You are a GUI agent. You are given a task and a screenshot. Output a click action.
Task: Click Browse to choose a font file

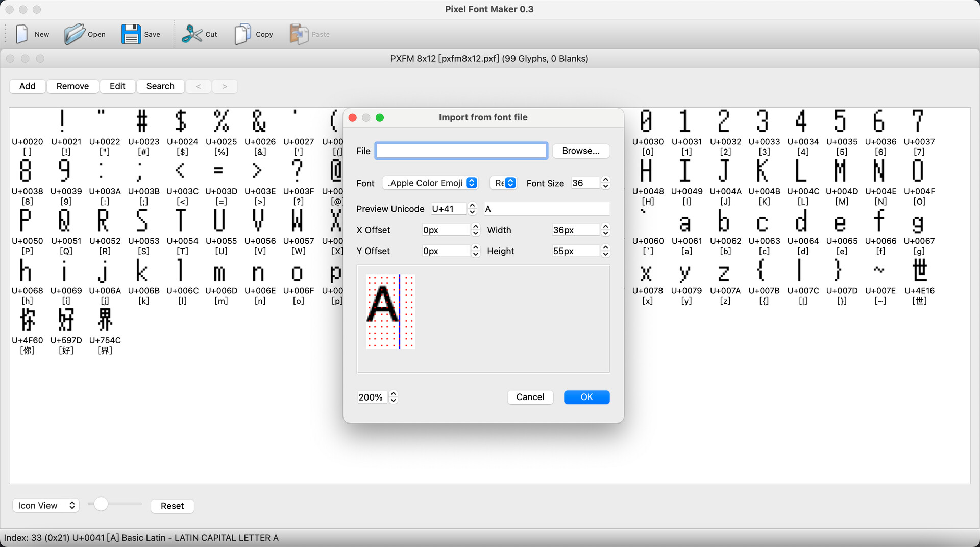(x=581, y=151)
